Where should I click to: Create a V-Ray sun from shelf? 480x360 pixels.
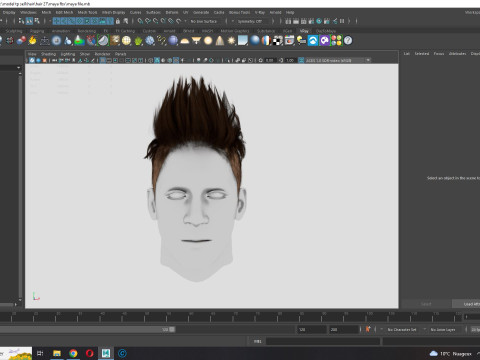coord(231,41)
